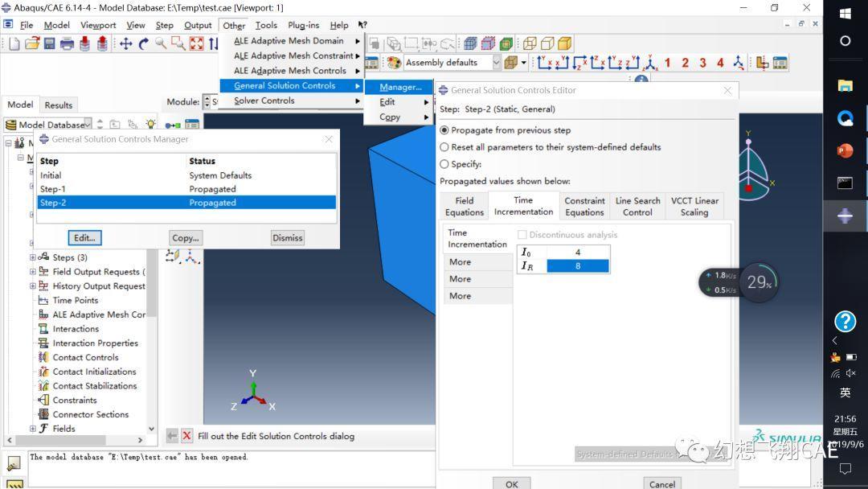868x489 pixels.
Task: Click the blue help question mark
Action: [x=845, y=321]
